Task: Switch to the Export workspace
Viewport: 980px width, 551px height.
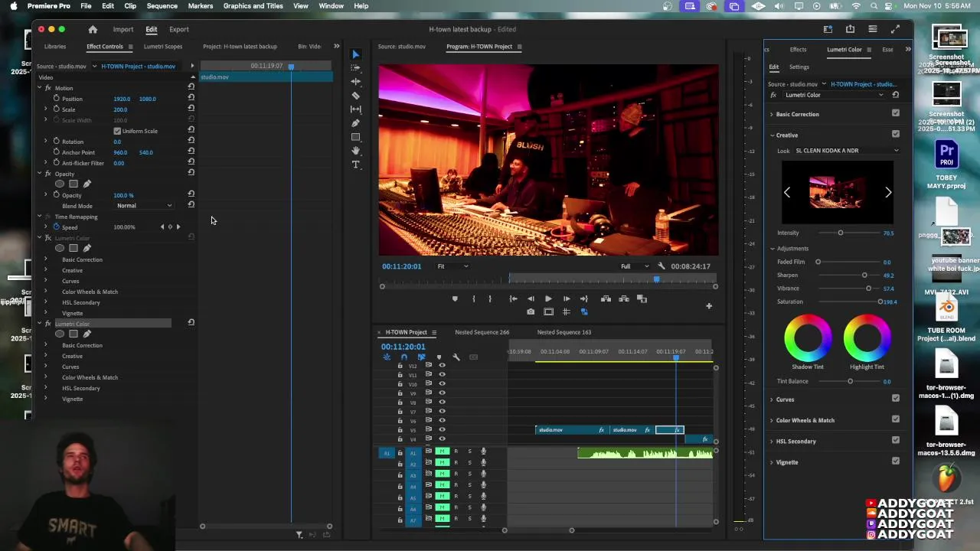Action: pos(179,29)
